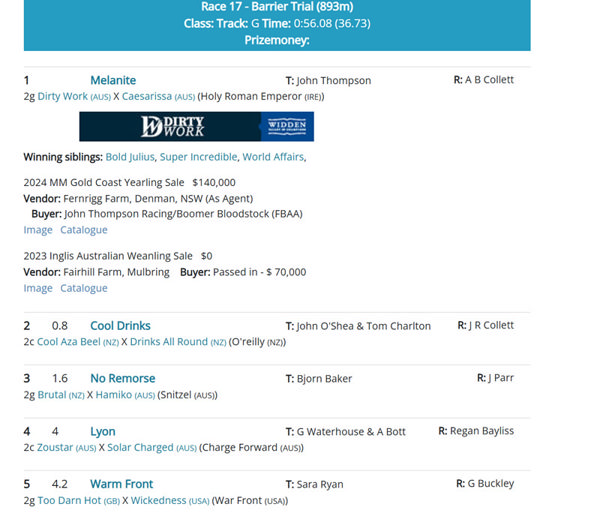Open sire link Zoustar
Screen dimensions: 600x531
click(x=55, y=448)
